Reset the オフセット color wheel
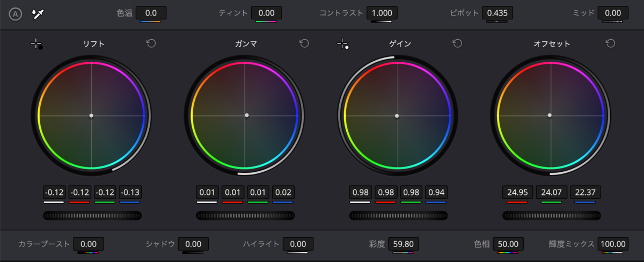This screenshot has height=262, width=644. 610,43
